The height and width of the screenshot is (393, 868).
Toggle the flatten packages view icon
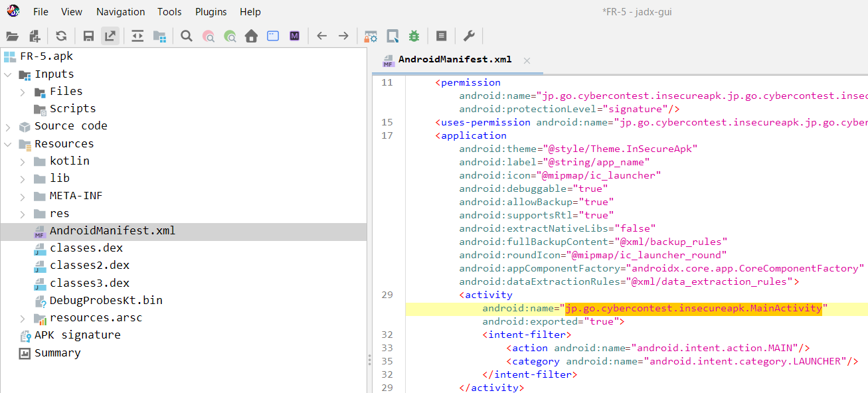pyautogui.click(x=159, y=36)
